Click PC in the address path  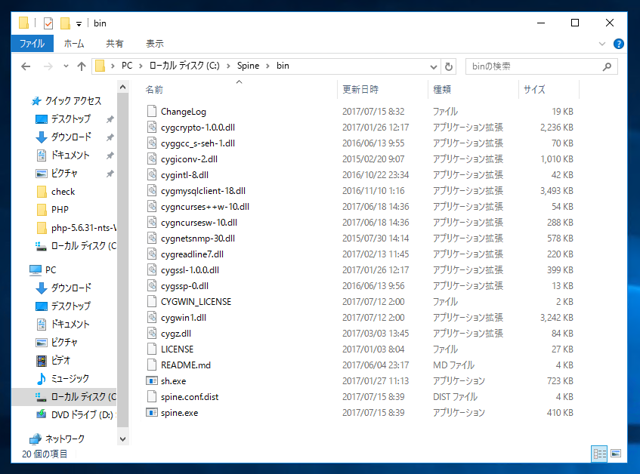[127, 66]
